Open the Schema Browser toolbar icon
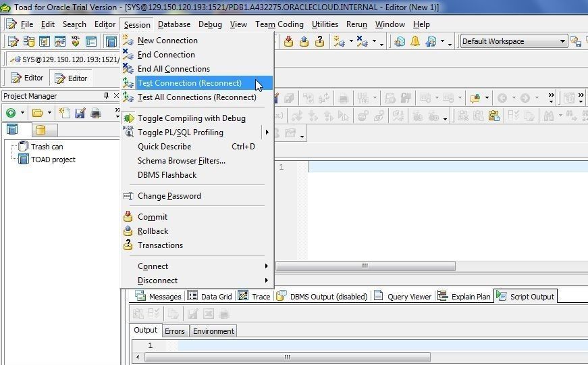Viewport: 588px width, 365px height. pyautogui.click(x=29, y=41)
